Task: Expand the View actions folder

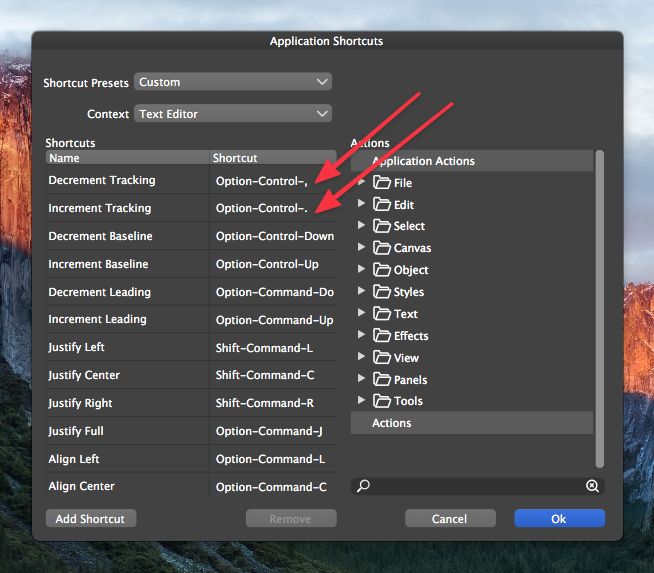Action: tap(361, 357)
